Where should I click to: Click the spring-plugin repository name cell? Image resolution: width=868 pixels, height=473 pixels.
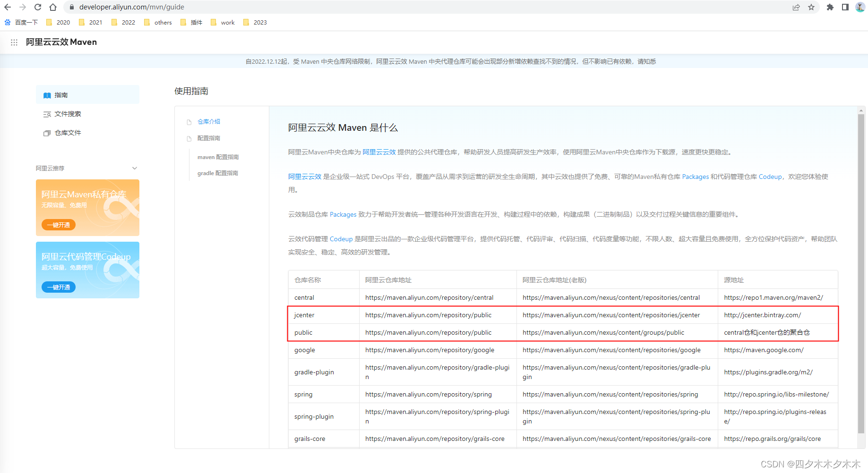(x=324, y=416)
